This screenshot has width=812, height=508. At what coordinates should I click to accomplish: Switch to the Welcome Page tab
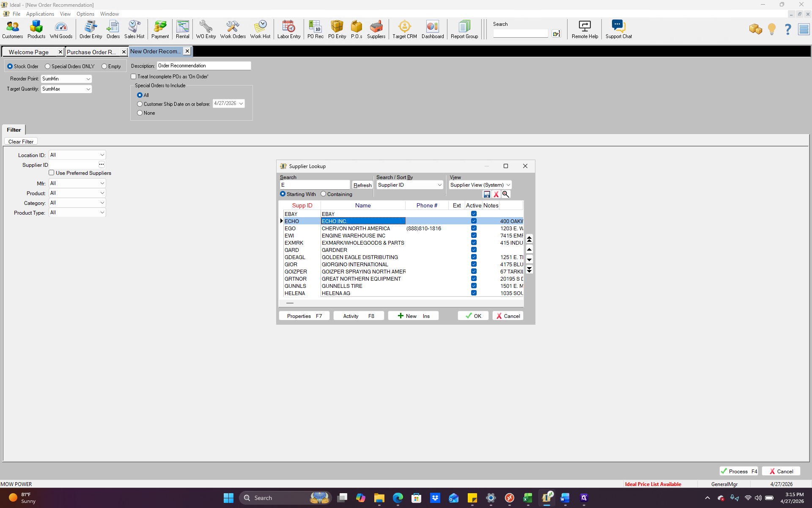[29, 52]
